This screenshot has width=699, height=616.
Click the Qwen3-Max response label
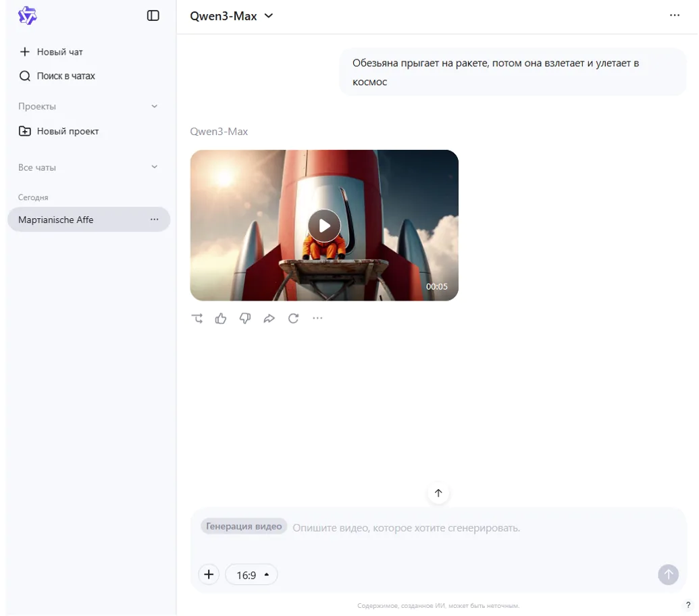pos(219,132)
